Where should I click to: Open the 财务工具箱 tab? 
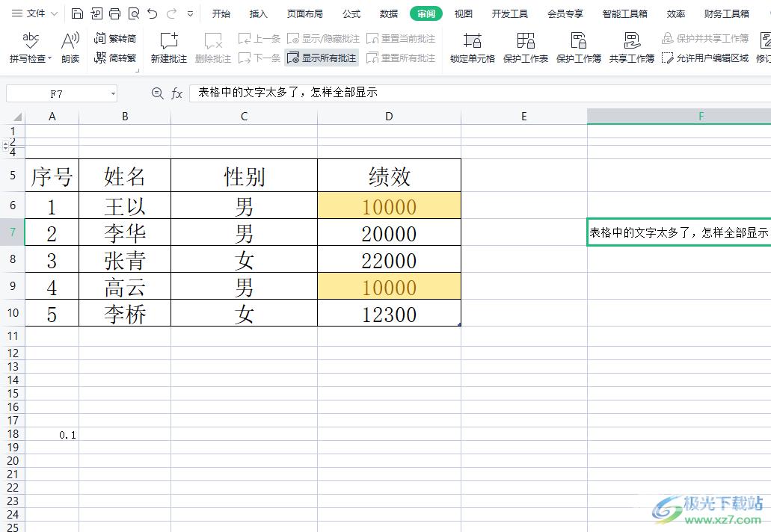(x=727, y=13)
